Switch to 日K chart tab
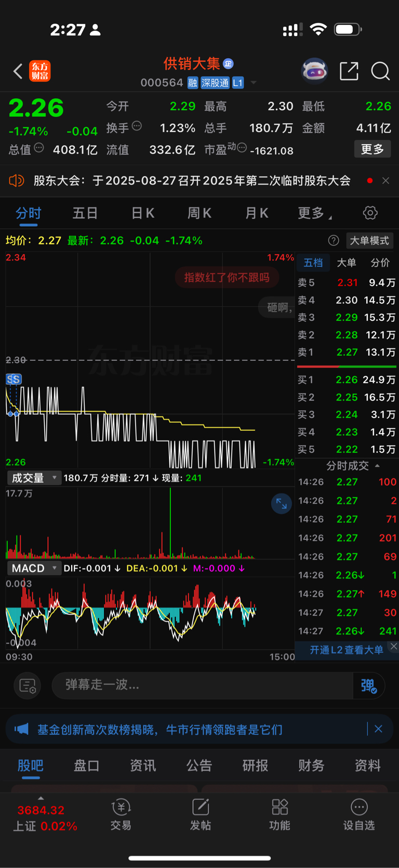399x868 pixels. 142,213
